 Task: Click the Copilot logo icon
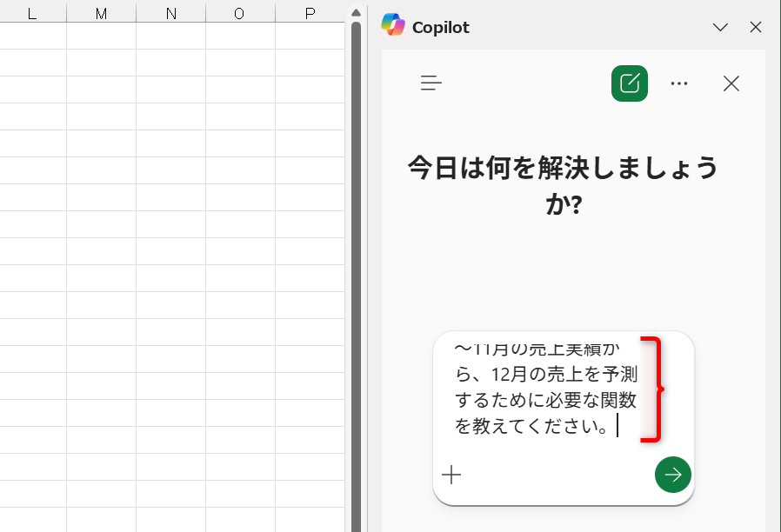click(394, 26)
